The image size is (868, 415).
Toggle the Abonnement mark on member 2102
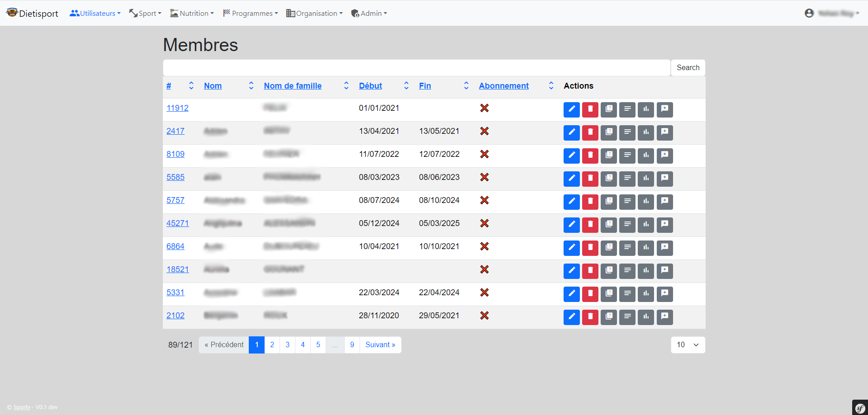(x=484, y=316)
